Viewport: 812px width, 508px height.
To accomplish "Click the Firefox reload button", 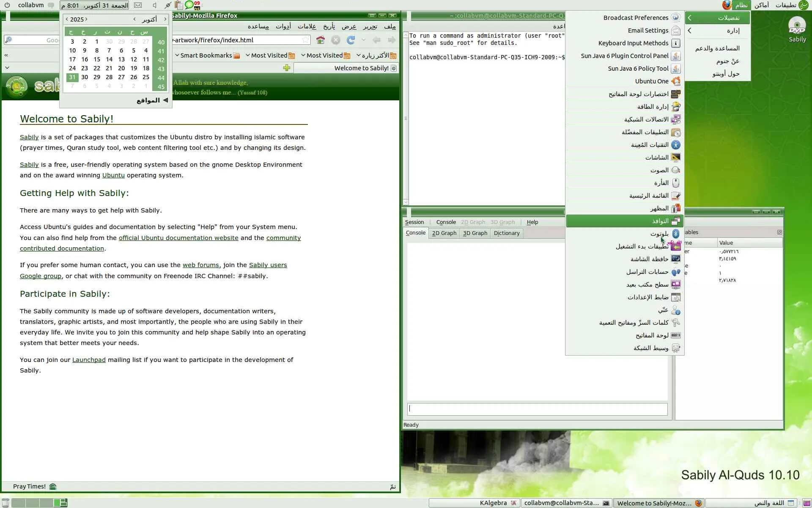I will click(351, 40).
